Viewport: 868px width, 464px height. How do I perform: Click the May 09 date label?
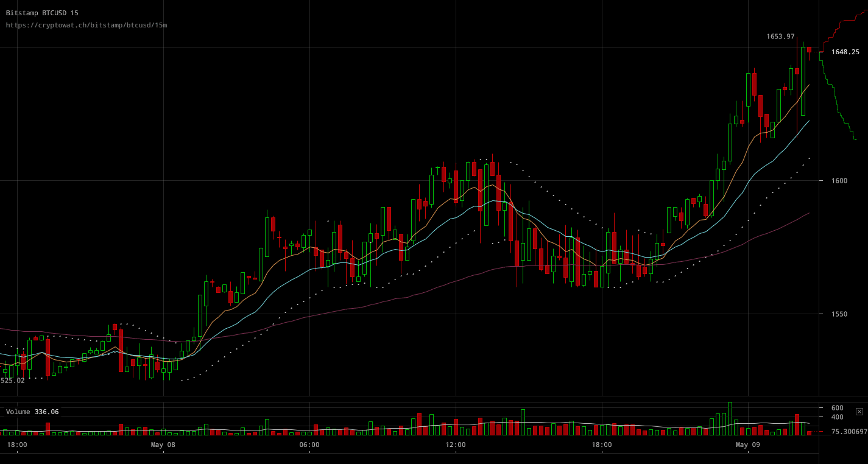tap(748, 445)
